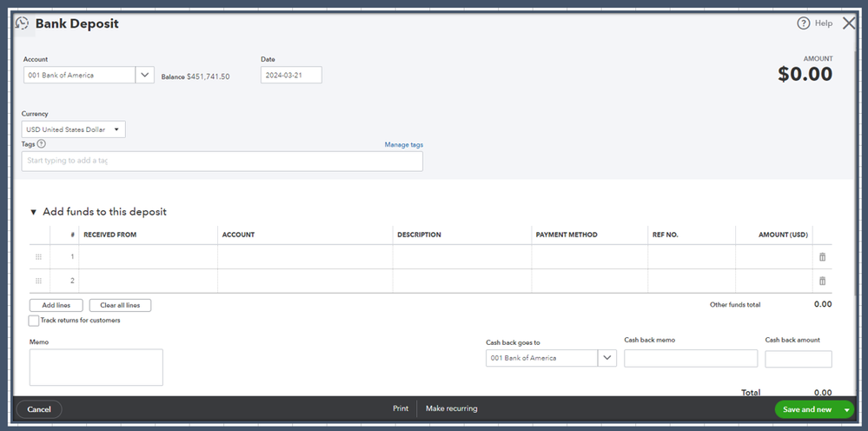Image resolution: width=868 pixels, height=431 pixels.
Task: Tick Track returns for customers checkbox
Action: pyautogui.click(x=34, y=321)
